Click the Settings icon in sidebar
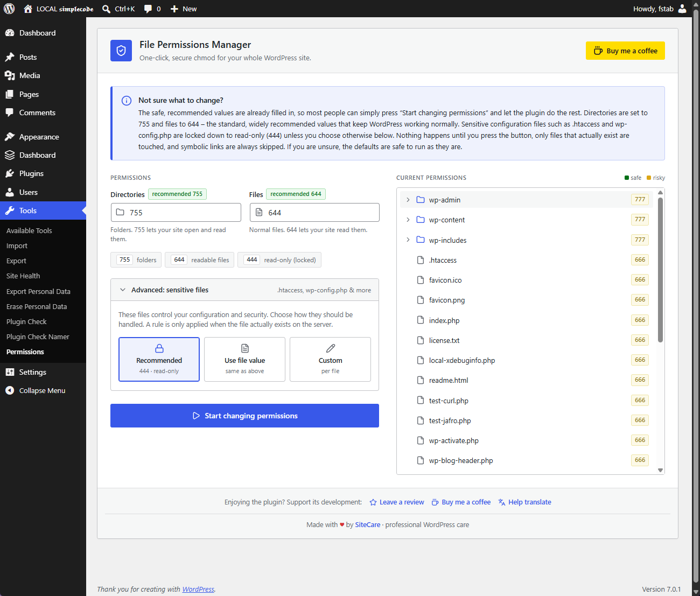 point(10,372)
